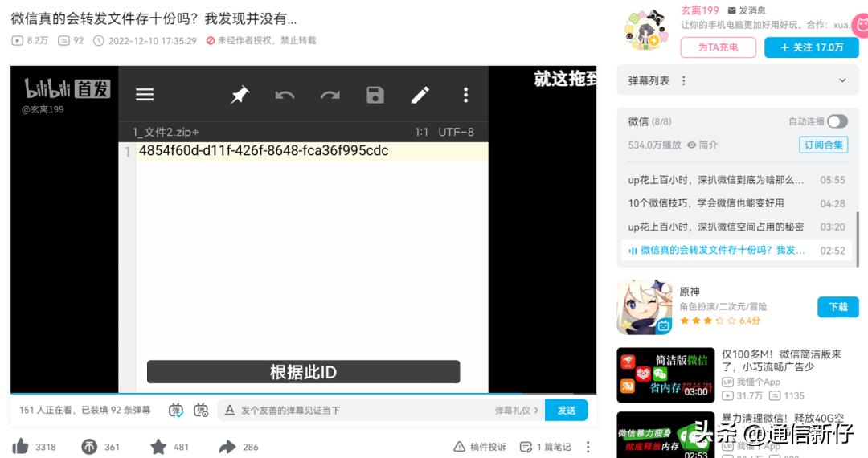This screenshot has width=868, height=458.
Task: Click the 发消息 envelope icon
Action: (731, 10)
